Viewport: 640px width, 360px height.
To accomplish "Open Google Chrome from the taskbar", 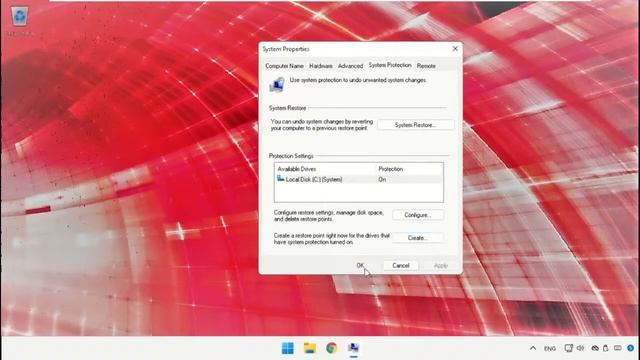I will point(331,348).
